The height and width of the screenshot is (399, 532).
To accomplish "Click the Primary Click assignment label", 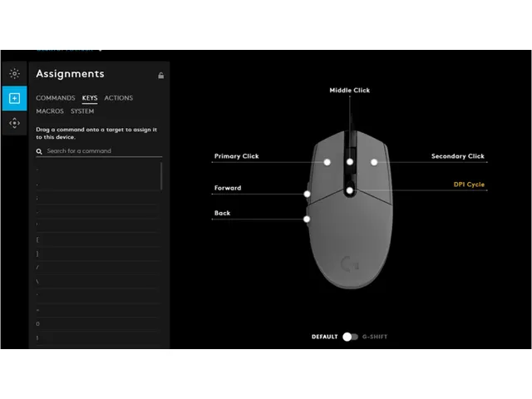I will click(x=236, y=156).
